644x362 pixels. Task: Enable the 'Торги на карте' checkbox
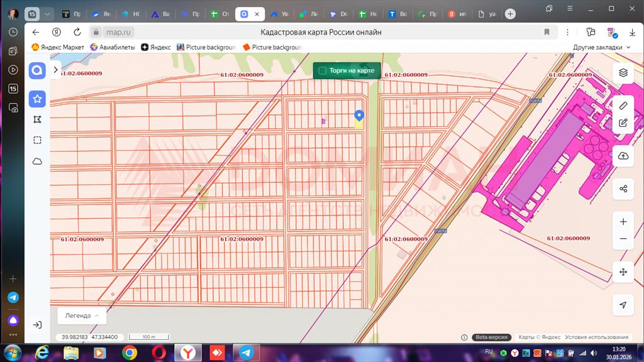(x=323, y=70)
